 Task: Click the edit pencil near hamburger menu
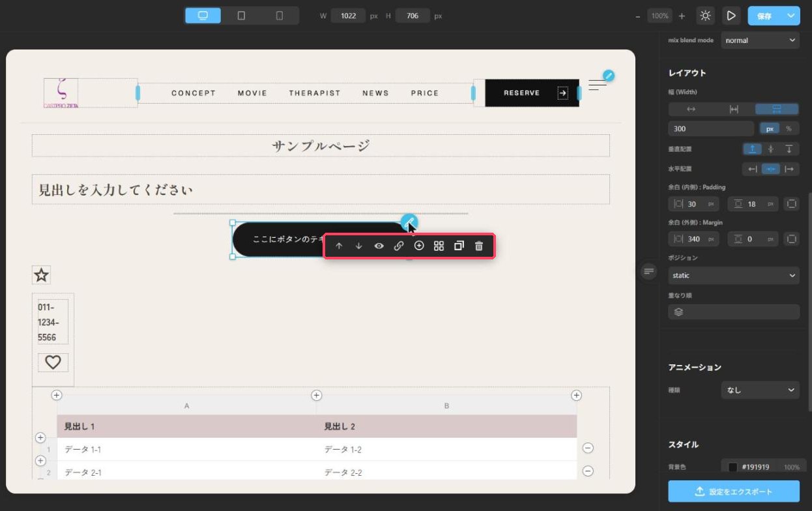coord(608,76)
